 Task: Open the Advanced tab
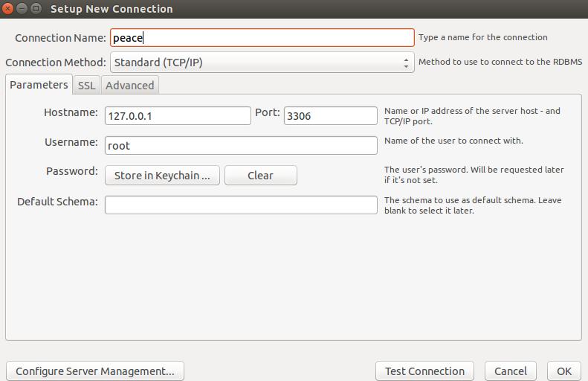tap(130, 86)
